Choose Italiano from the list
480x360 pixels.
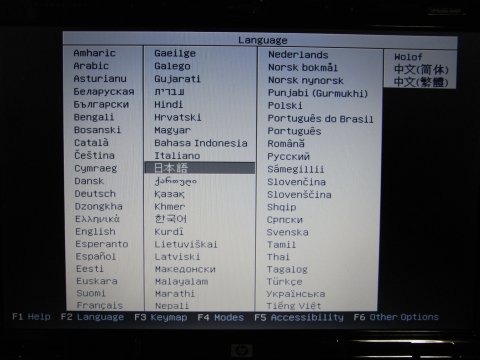[177, 156]
